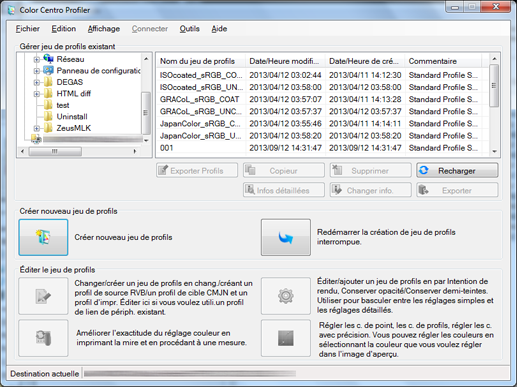The width and height of the screenshot is (517, 387).
Task: Open the Edition menu
Action: point(64,29)
